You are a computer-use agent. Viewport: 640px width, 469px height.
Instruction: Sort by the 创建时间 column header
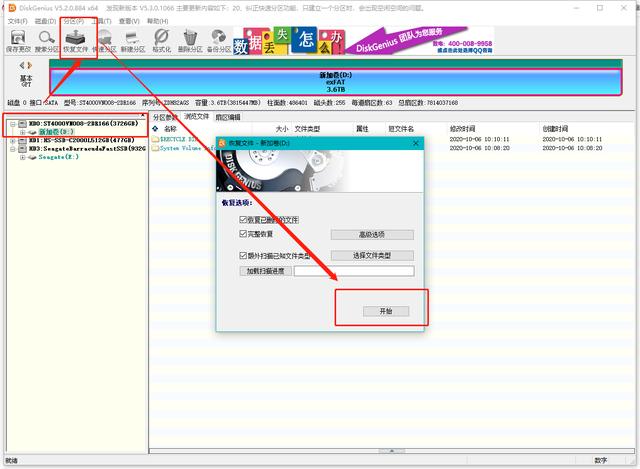[555, 129]
